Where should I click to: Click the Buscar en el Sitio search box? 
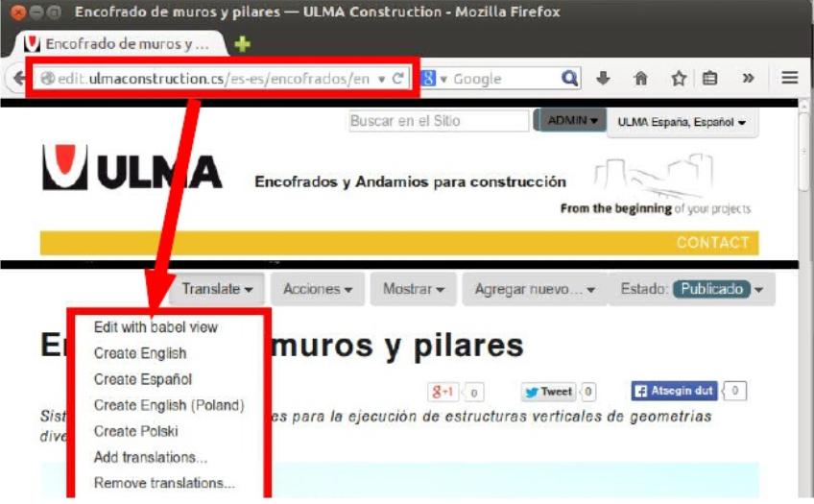(439, 121)
